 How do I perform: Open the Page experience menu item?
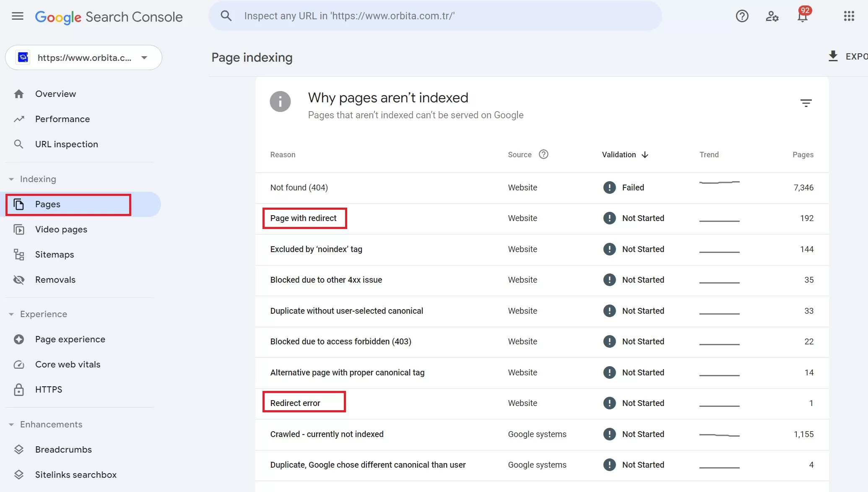[81, 339]
